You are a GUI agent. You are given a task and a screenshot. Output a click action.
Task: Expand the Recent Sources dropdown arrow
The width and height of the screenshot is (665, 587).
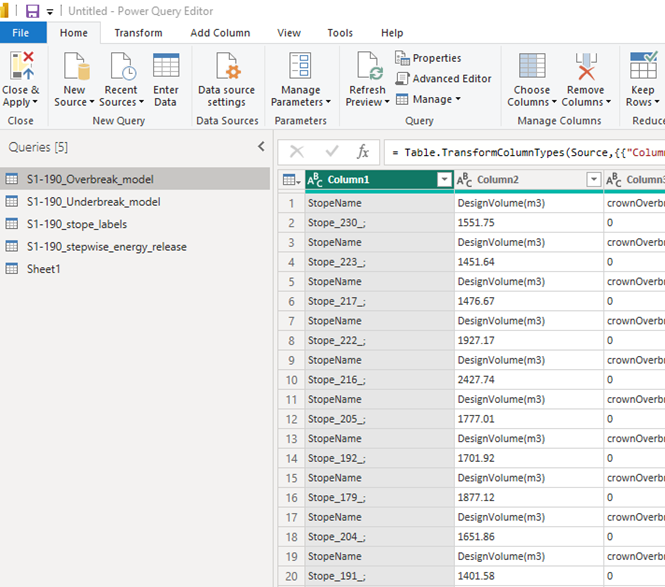coord(141,102)
